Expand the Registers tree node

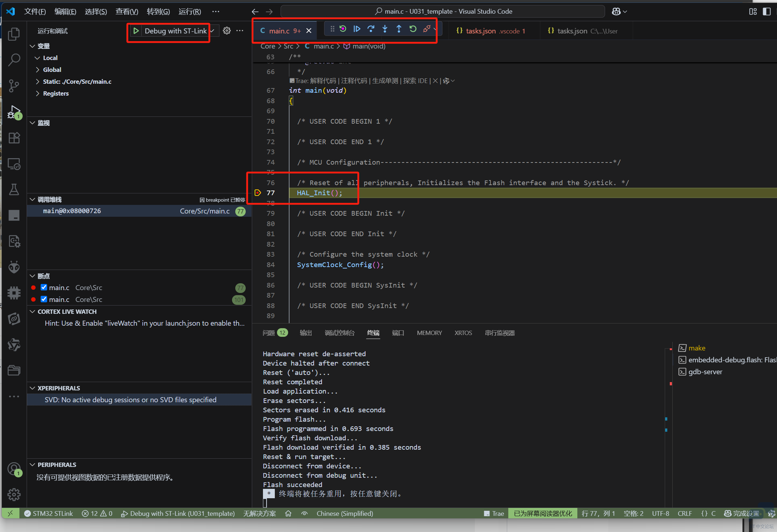coord(56,93)
